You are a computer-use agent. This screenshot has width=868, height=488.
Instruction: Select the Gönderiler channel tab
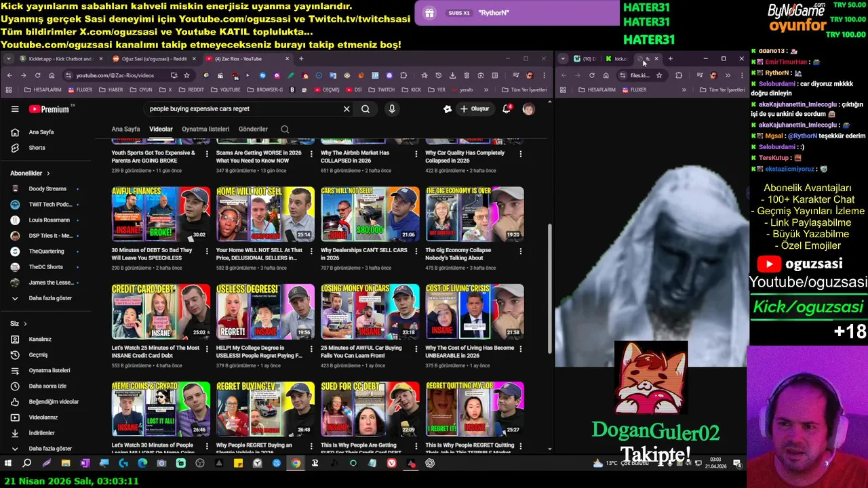(253, 129)
